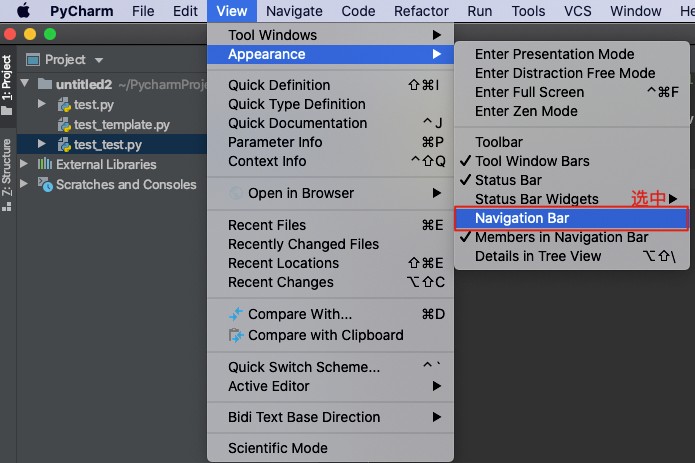Collapse the untitled2 project tree node

click(24, 83)
